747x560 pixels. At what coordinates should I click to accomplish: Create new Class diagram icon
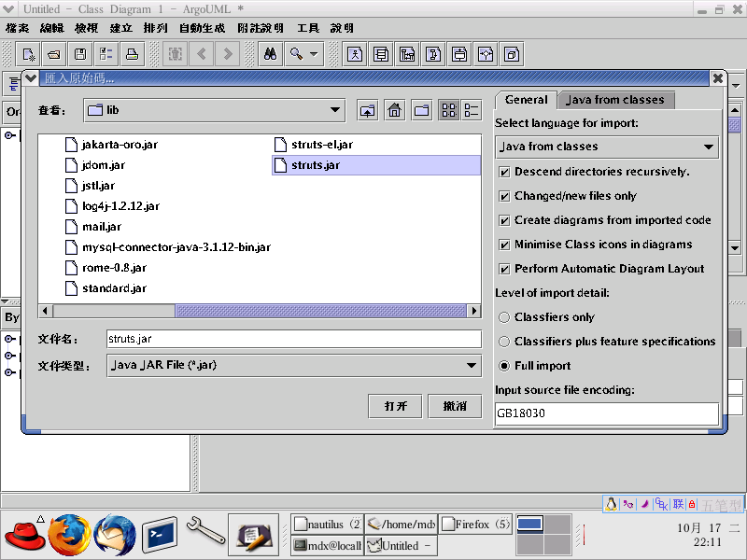(381, 54)
